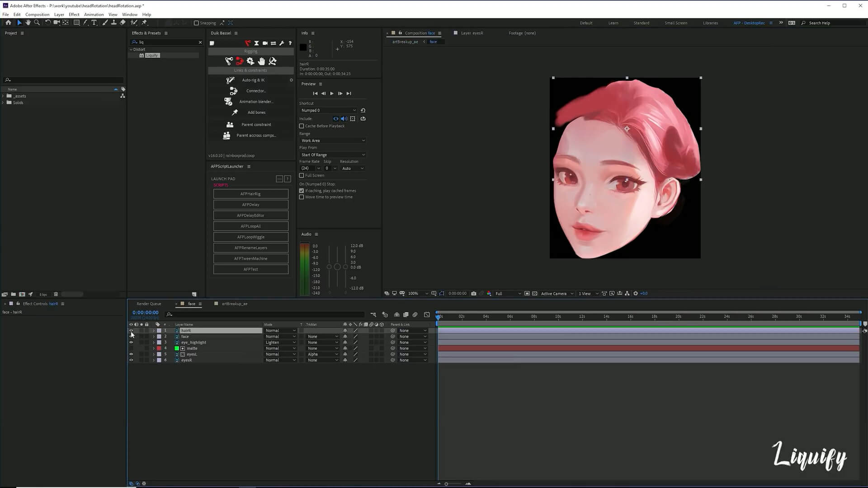Expand the hairR layer properties
The height and width of the screenshot is (488, 868).
coord(154,331)
